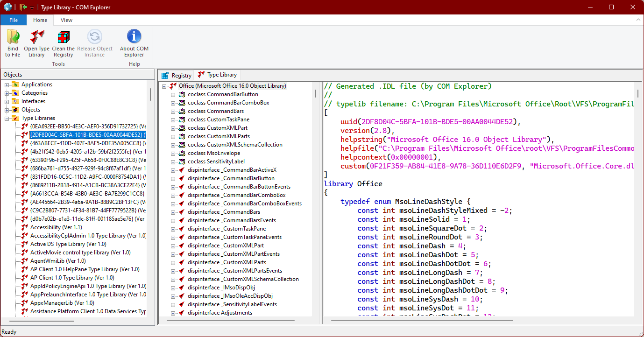Select AppxManagerLib (Ver 1.0)
This screenshot has height=337, width=644.
[x=62, y=303]
